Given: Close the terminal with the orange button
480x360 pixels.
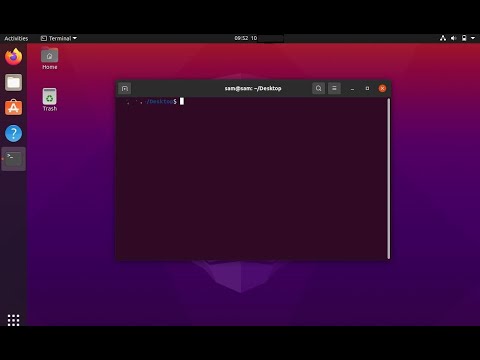Looking at the screenshot, I should [382, 88].
